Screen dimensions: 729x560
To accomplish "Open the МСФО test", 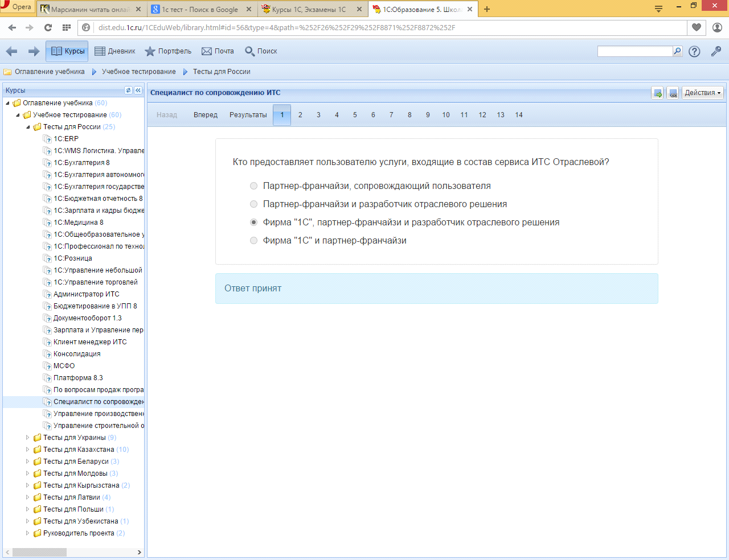I will (x=64, y=366).
